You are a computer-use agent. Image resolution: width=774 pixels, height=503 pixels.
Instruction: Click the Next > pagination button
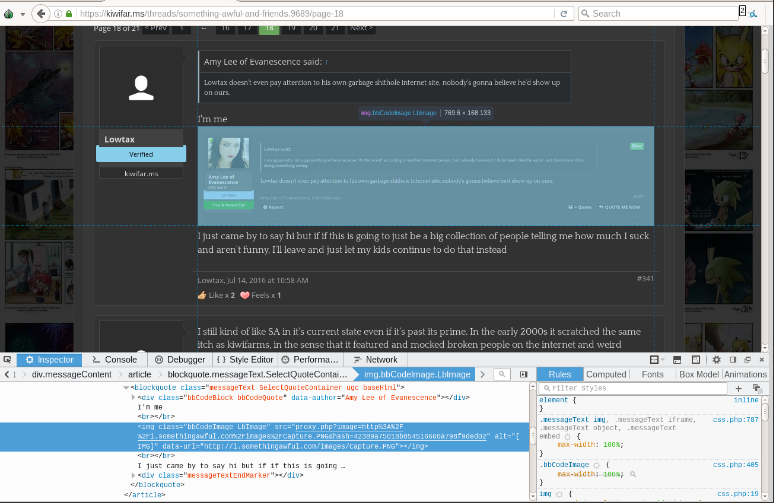coord(361,28)
